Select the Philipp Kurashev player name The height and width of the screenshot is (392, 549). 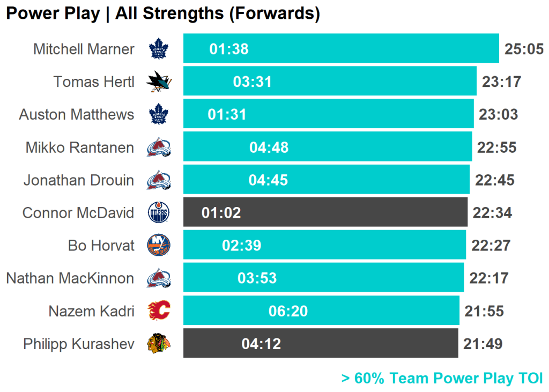(79, 344)
